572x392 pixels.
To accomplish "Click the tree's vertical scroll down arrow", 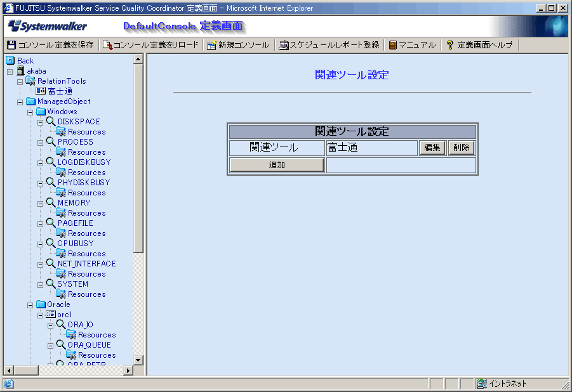I will click(138, 360).
